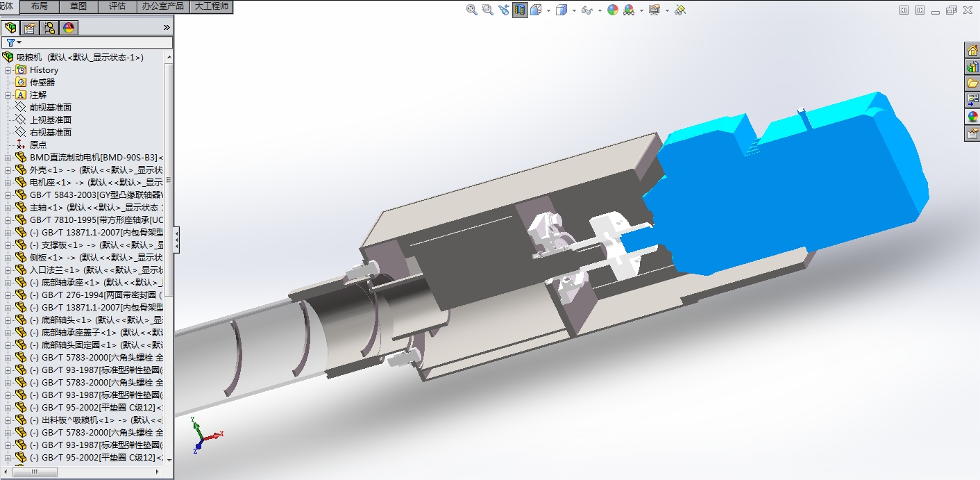Image resolution: width=980 pixels, height=480 pixels.
Task: Click the tree filter funnel icon
Action: coord(10,42)
